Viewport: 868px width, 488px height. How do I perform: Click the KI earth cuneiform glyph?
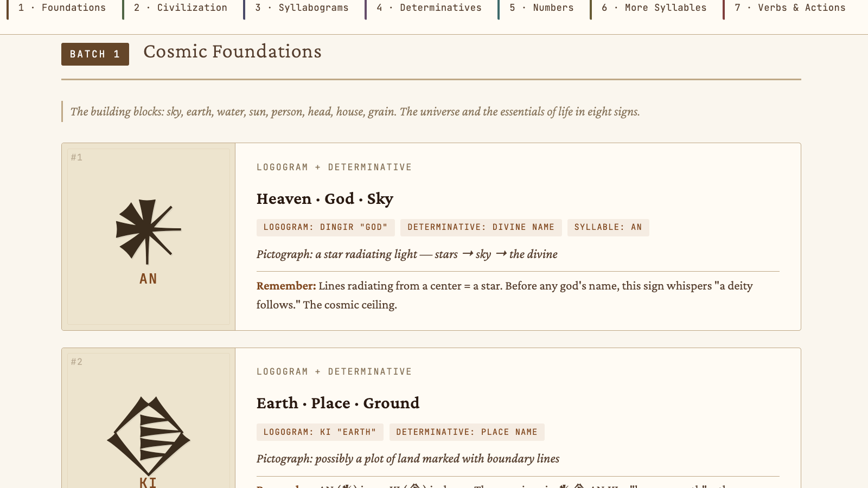click(x=148, y=436)
